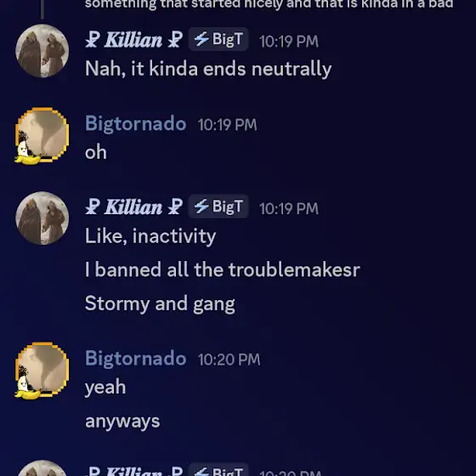Open Bigtornado's profile via username above 'oh'
The image size is (476, 476).
(135, 123)
